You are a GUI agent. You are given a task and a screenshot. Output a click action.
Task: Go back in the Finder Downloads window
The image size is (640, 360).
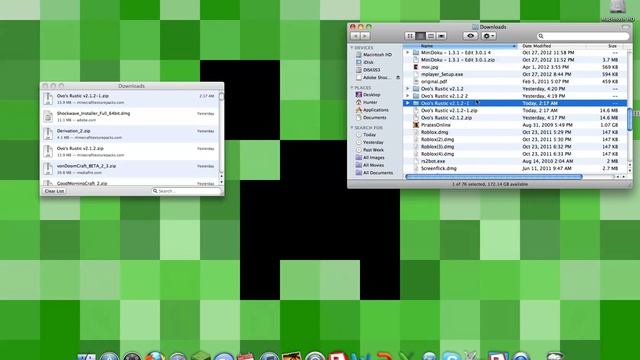[355, 36]
